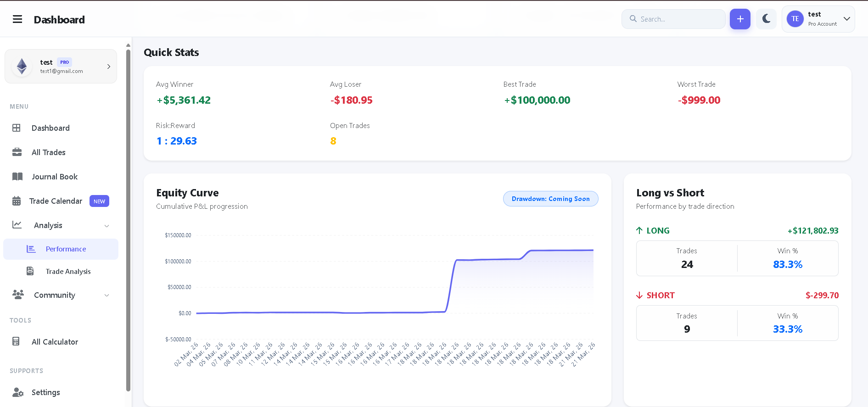Open the test1@gmail.com profile card arrow
Screen dimensions: 868x407
click(109, 67)
